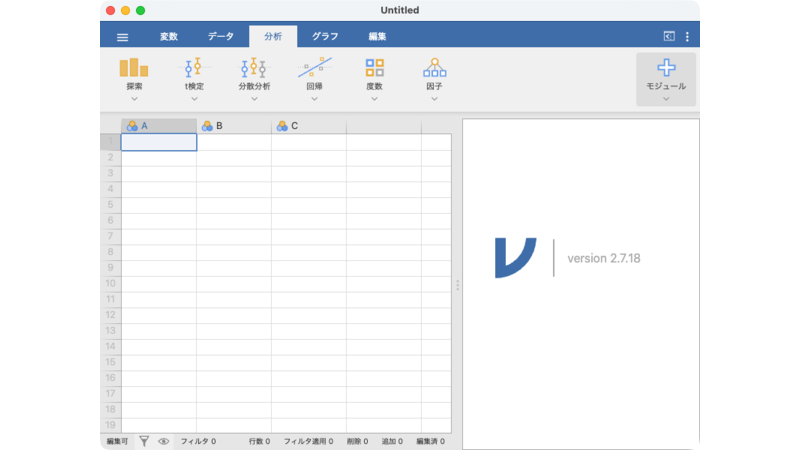This screenshot has width=800, height=450.
Task: Open the 因子 (Factor) analysis icon
Action: (x=434, y=68)
